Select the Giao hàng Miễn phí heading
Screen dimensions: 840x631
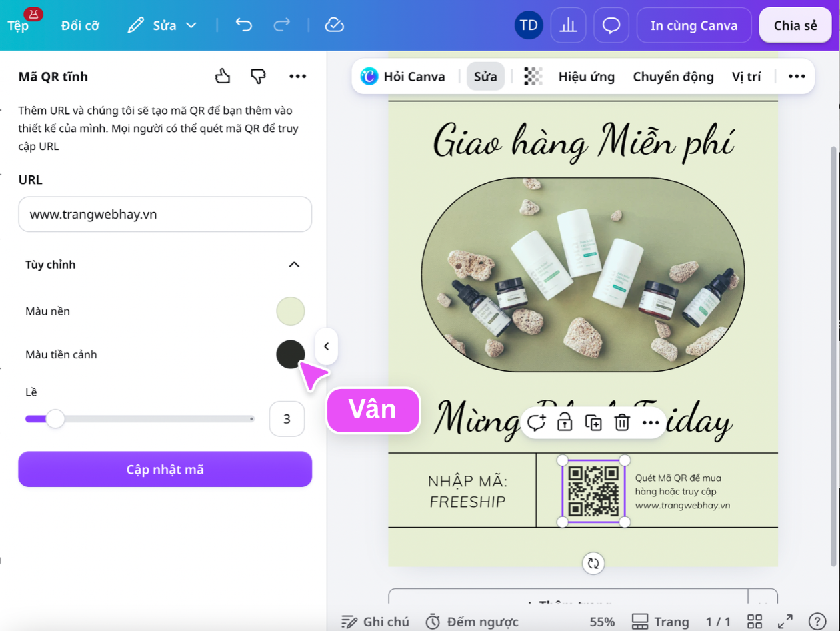(x=583, y=143)
